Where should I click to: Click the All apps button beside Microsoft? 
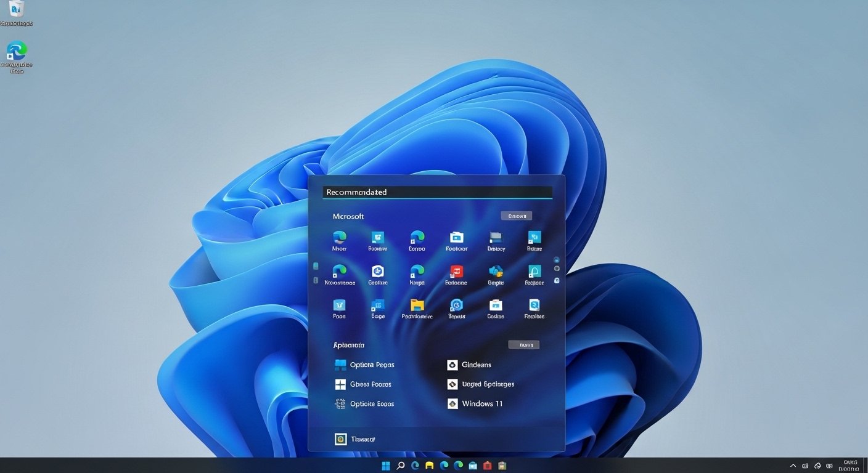(517, 216)
